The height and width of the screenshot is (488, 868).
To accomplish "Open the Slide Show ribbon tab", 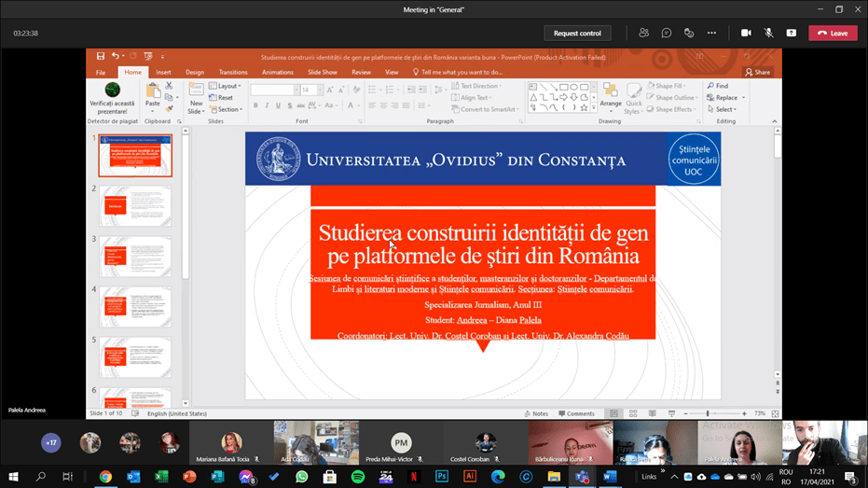I will click(x=322, y=72).
